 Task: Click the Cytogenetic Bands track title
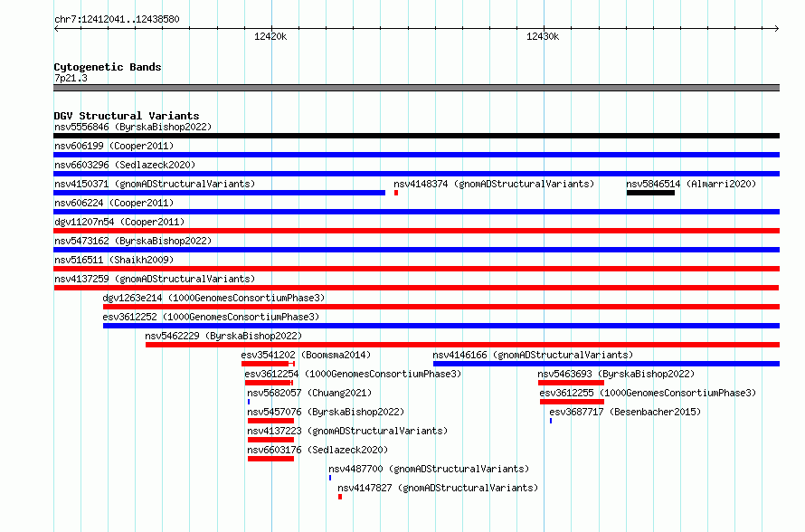click(108, 67)
